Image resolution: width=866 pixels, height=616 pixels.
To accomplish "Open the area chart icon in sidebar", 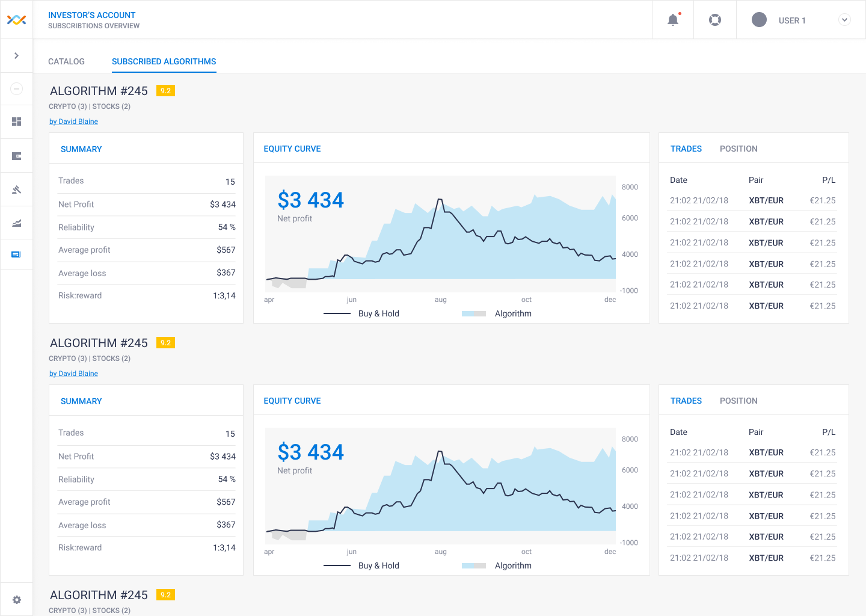I will click(x=17, y=223).
